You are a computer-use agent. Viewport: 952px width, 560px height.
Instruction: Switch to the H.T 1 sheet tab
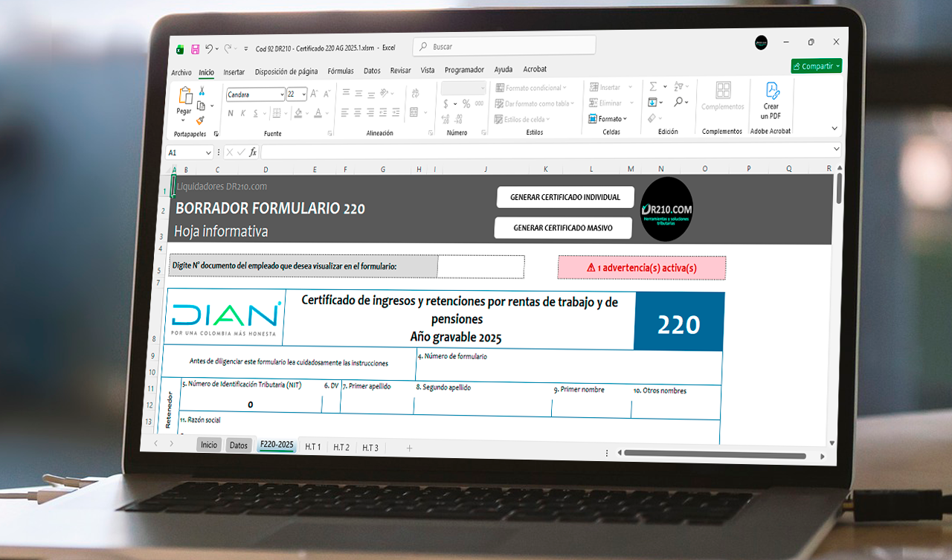pyautogui.click(x=313, y=447)
